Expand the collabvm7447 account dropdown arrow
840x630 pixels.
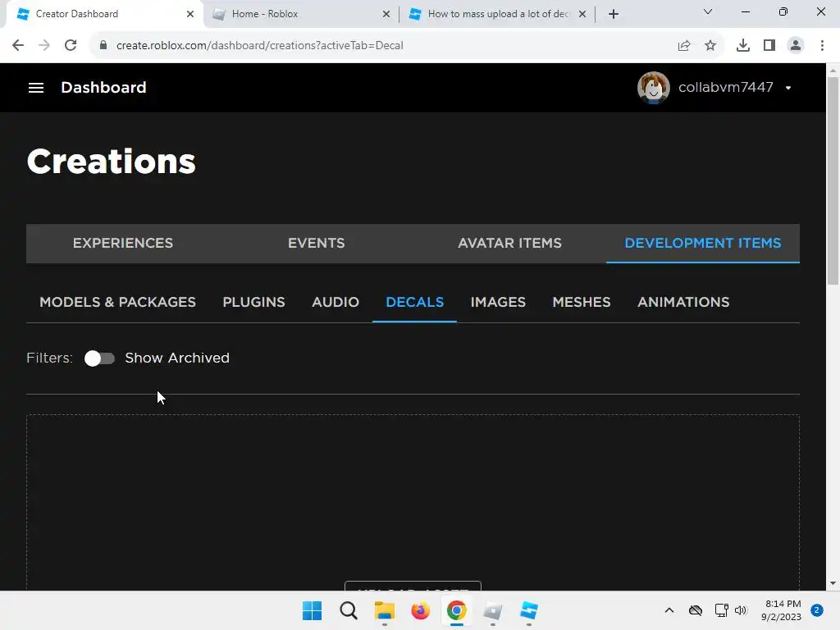788,88
